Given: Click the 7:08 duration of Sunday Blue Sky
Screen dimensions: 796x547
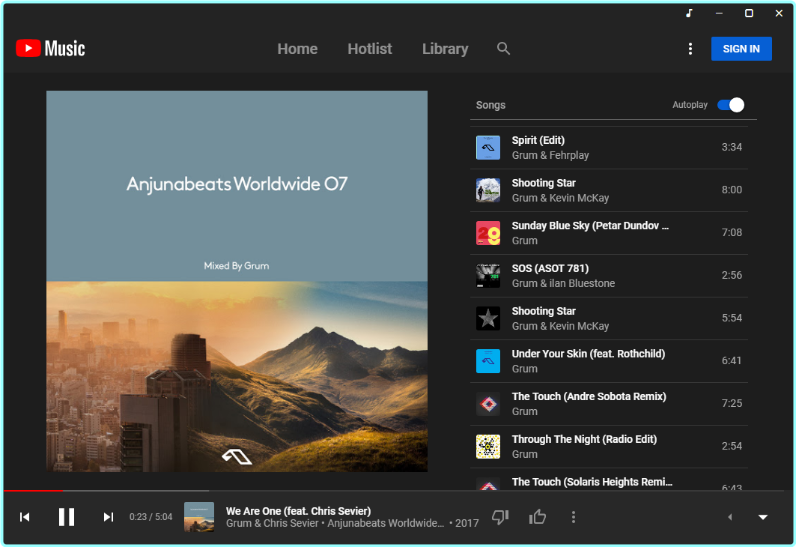Looking at the screenshot, I should (732, 232).
